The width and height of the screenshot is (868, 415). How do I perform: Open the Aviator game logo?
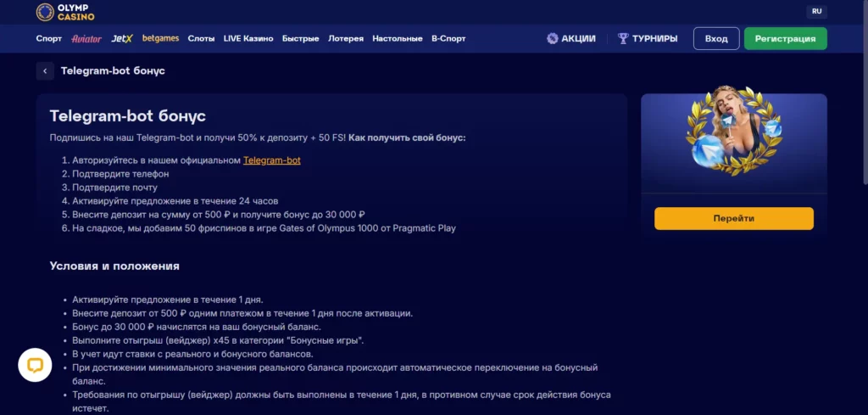(86, 39)
